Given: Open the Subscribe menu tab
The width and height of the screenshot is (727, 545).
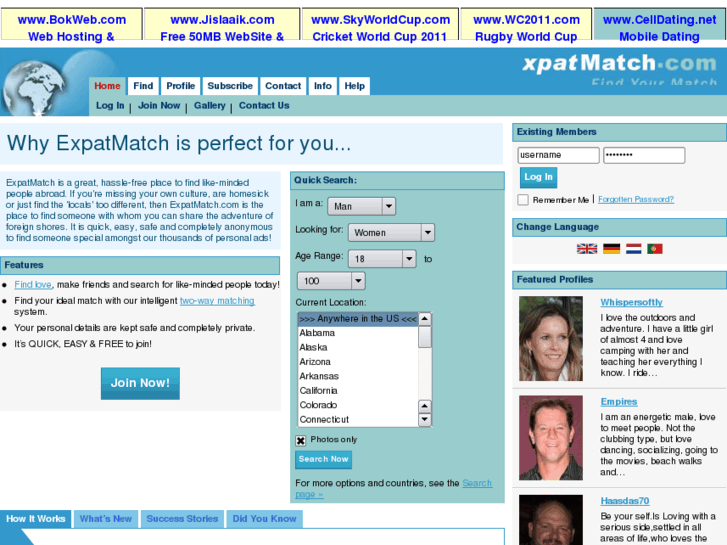Looking at the screenshot, I should coord(230,86).
